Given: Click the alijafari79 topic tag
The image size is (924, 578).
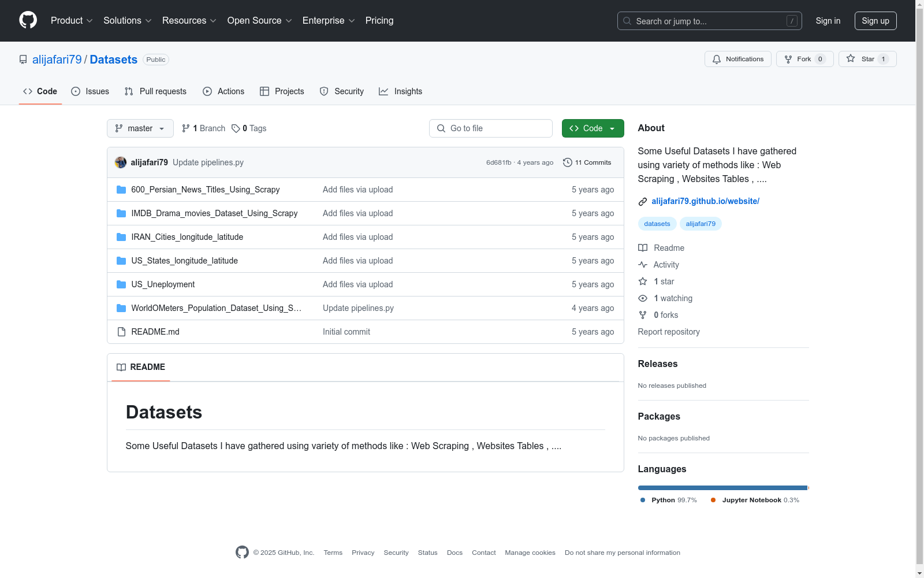Looking at the screenshot, I should point(701,224).
